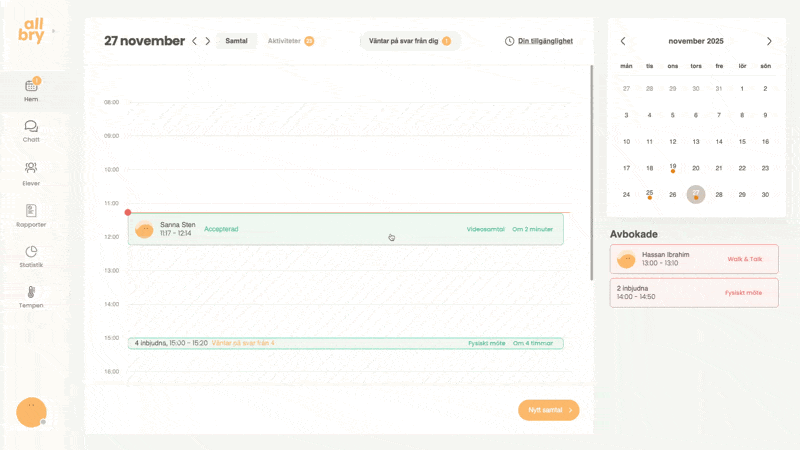This screenshot has height=450, width=800.
Task: Open Hassan Ibrahim's cancelled Walk & Talk
Action: [x=693, y=259]
